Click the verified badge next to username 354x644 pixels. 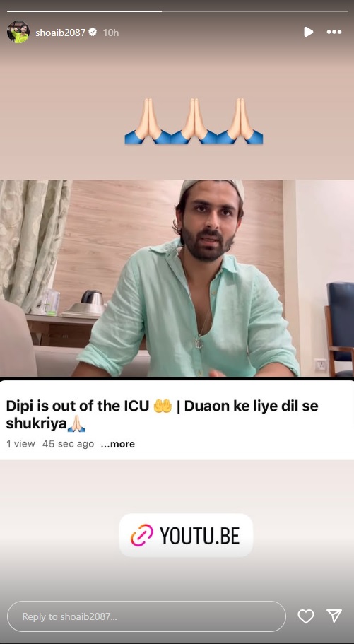(93, 32)
